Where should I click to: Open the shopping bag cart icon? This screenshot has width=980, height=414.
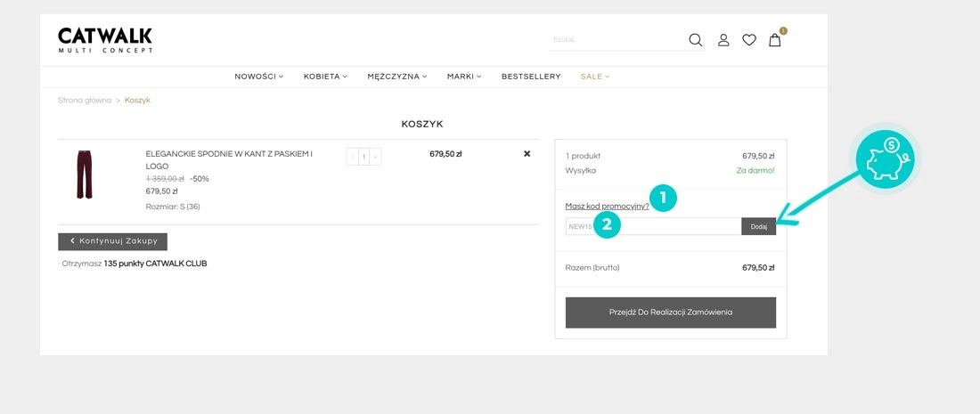click(775, 40)
